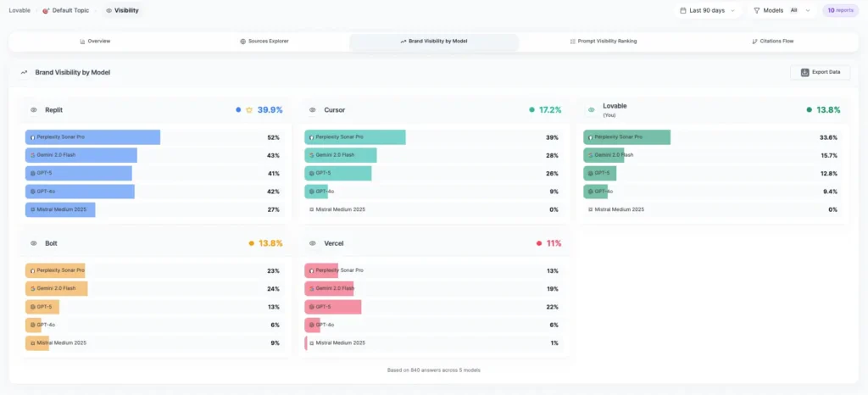Screen dimensions: 868x395
Task: Click the orange color dot on Bolt card
Action: pos(251,243)
